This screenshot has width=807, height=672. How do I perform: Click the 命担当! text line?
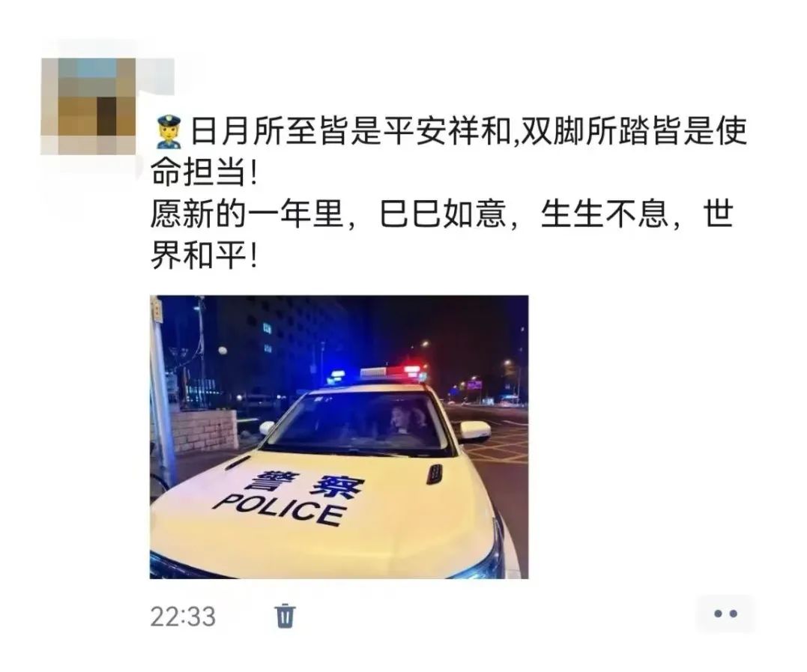tap(205, 172)
